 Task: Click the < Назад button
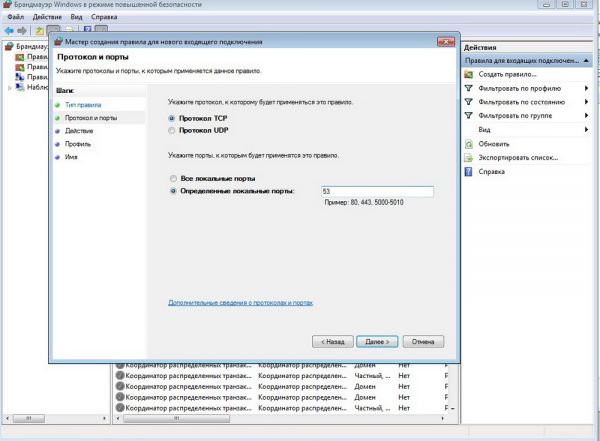point(333,342)
